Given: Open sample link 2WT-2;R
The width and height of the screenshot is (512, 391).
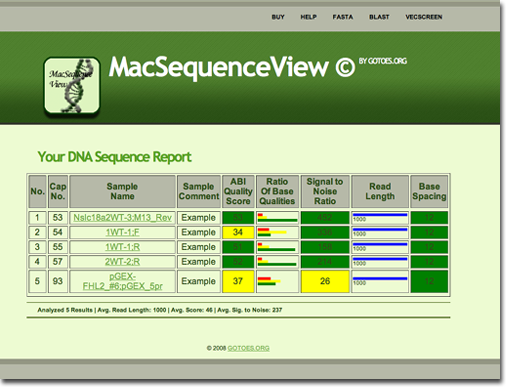Looking at the screenshot, I should point(122,262).
